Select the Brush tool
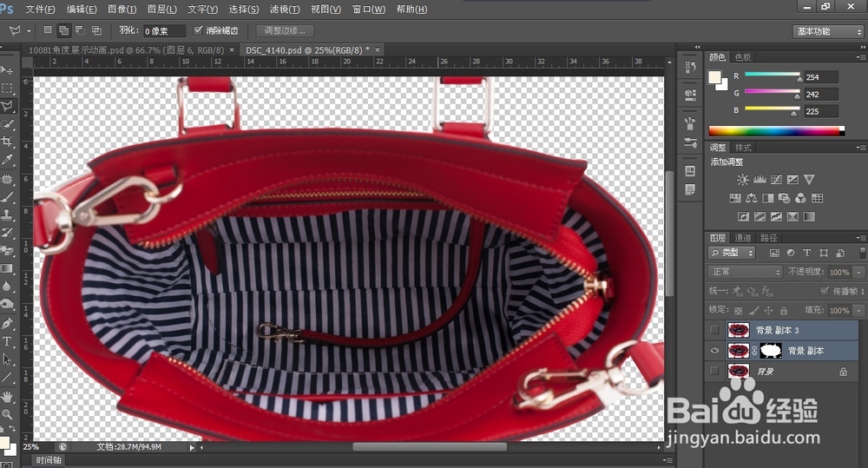 point(7,196)
